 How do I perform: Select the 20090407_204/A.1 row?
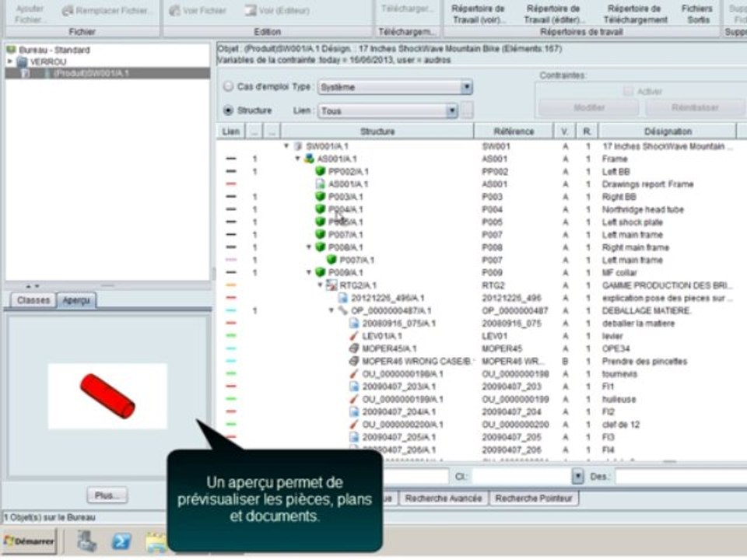pyautogui.click(x=481, y=412)
